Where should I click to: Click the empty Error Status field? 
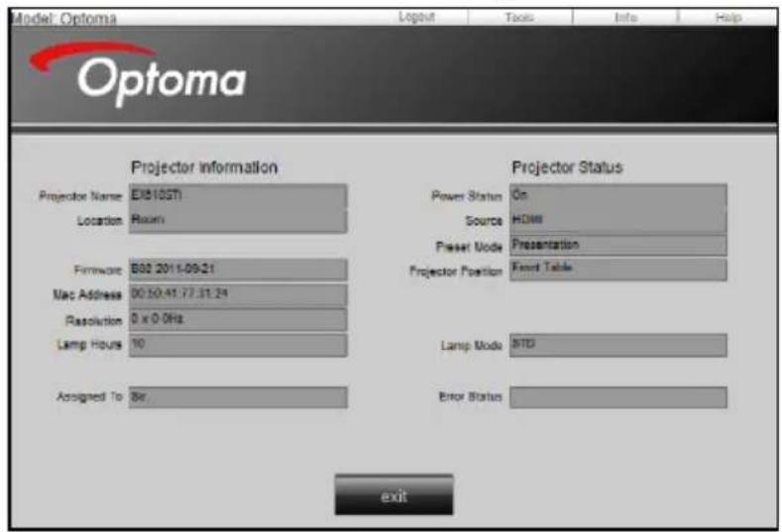pos(617,397)
